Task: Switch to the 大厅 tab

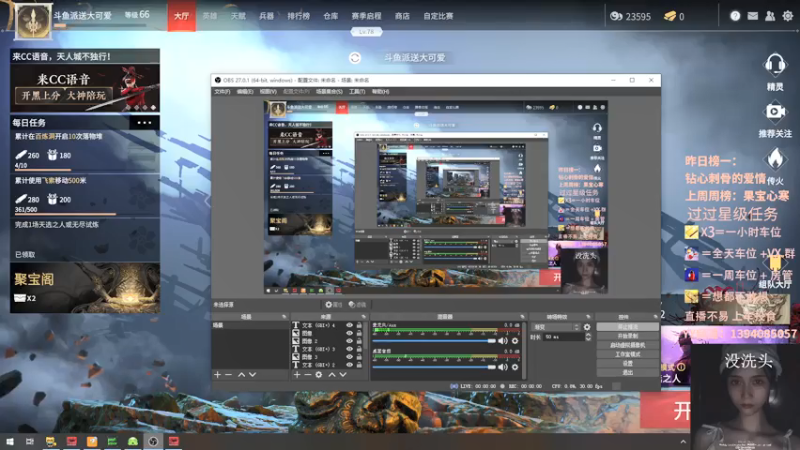Action: (x=182, y=16)
